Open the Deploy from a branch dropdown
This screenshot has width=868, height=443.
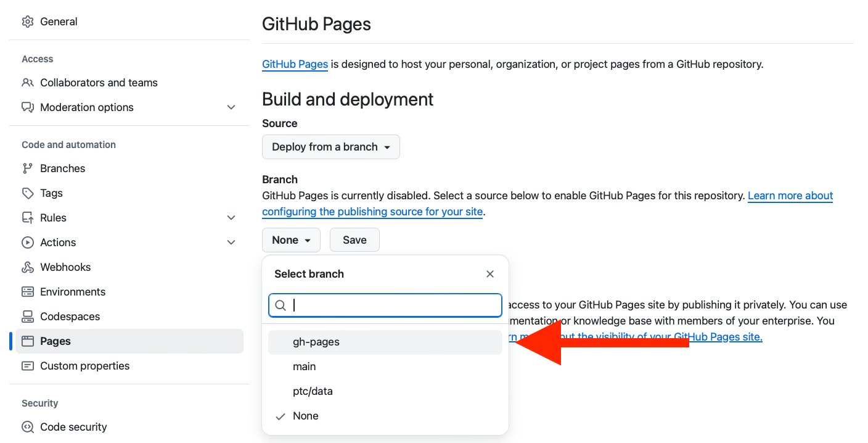[331, 147]
